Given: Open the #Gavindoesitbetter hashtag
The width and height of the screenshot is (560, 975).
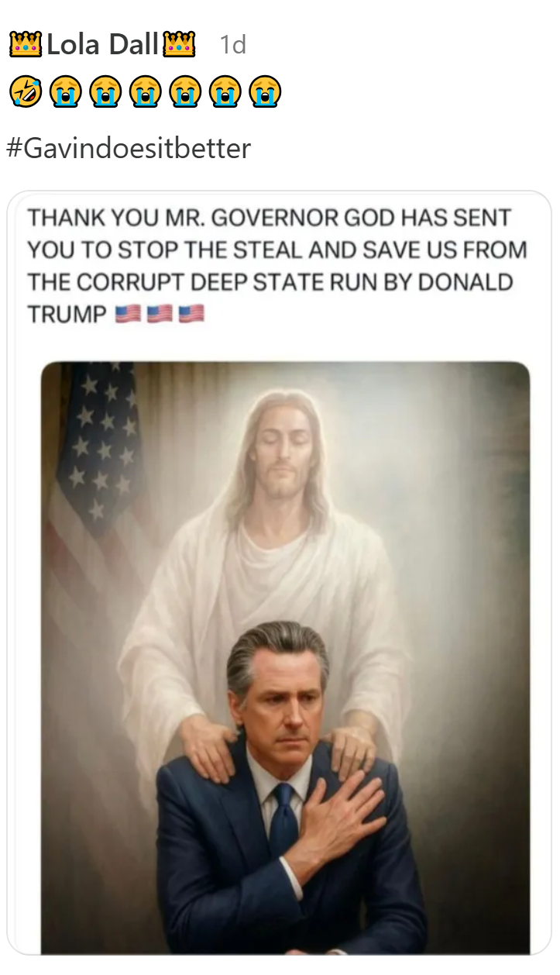Looking at the screenshot, I should 129,147.
